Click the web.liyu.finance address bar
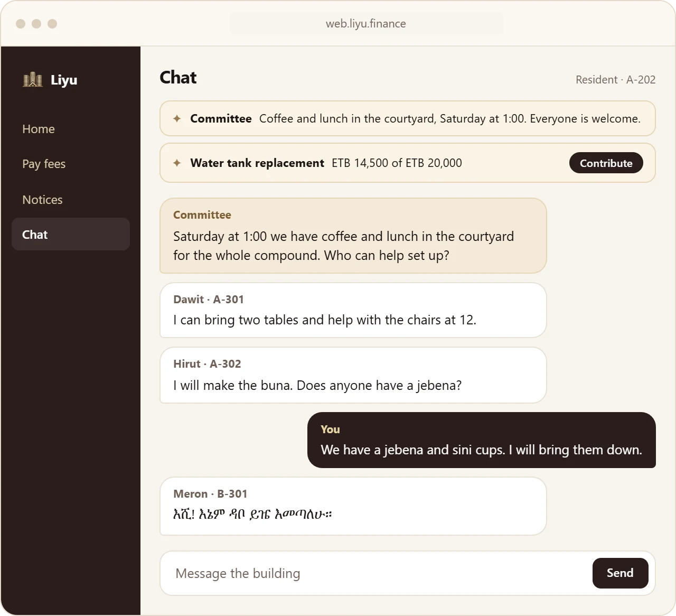This screenshot has width=676, height=616. pos(367,24)
